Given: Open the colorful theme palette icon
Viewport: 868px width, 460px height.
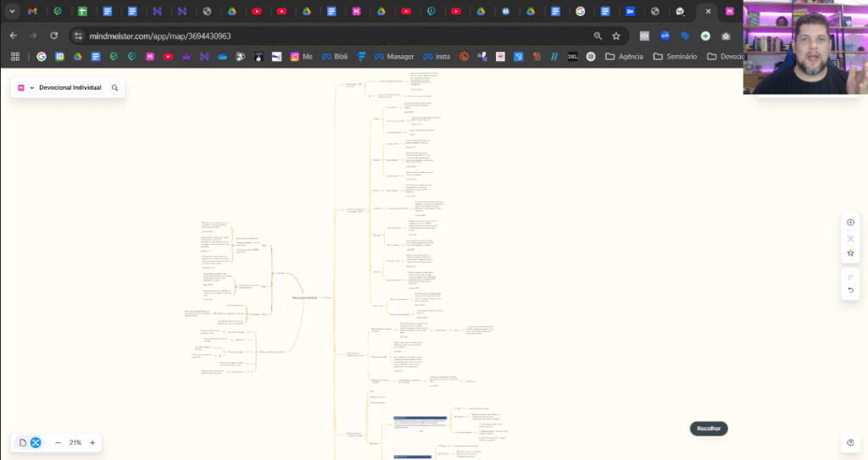Looking at the screenshot, I should pos(850,254).
